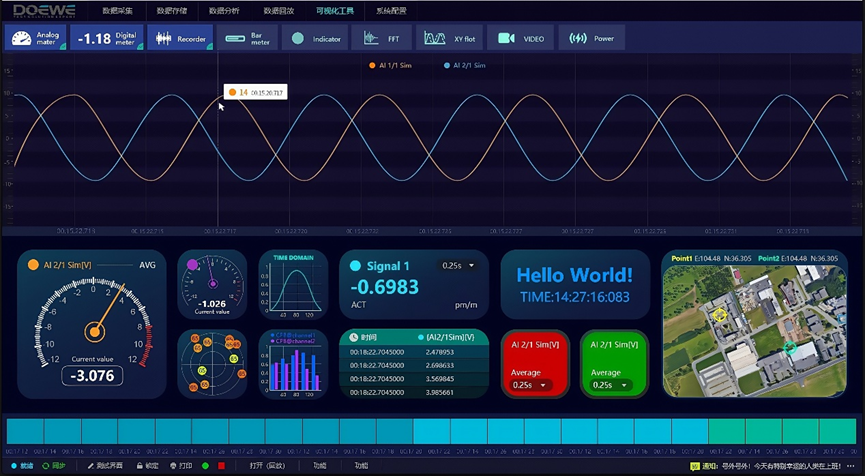Insert an Indicator widget
Viewport: 865px width, 476px height.
coord(316,38)
